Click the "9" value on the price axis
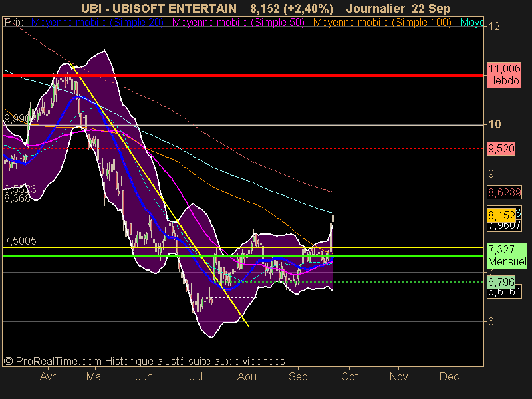Screen dimensions: 532x399 click(491, 174)
